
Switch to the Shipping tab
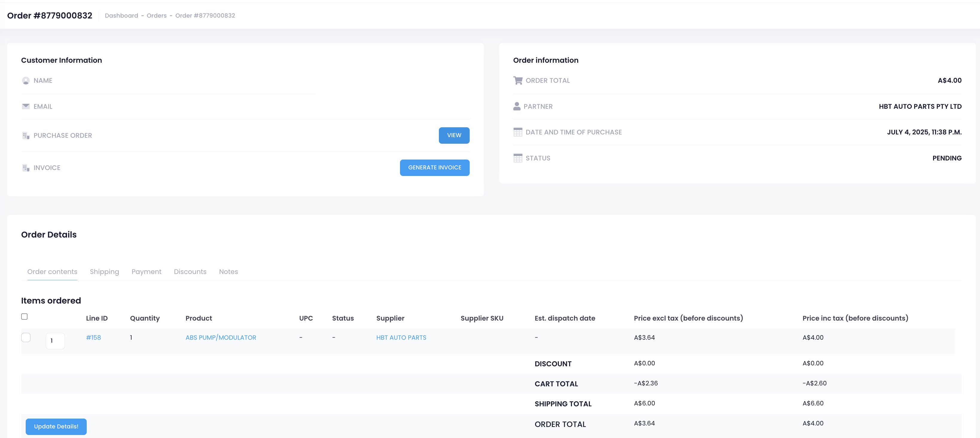tap(104, 272)
